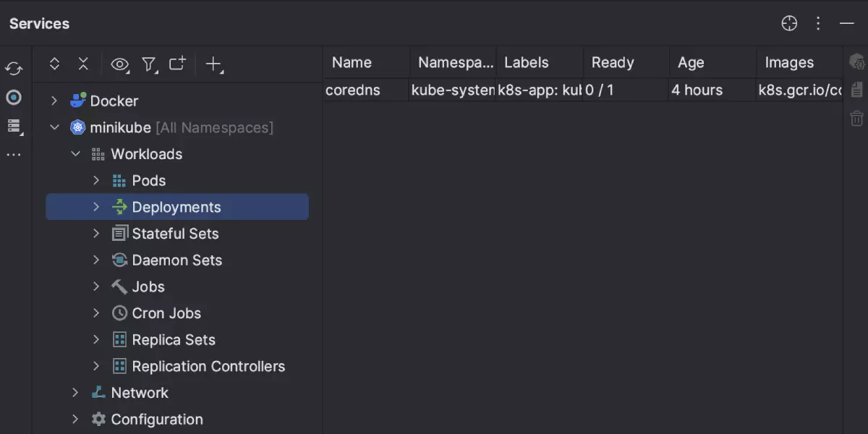This screenshot has width=868, height=434.
Task: Select Cron Jobs tree item
Action: pyautogui.click(x=166, y=313)
